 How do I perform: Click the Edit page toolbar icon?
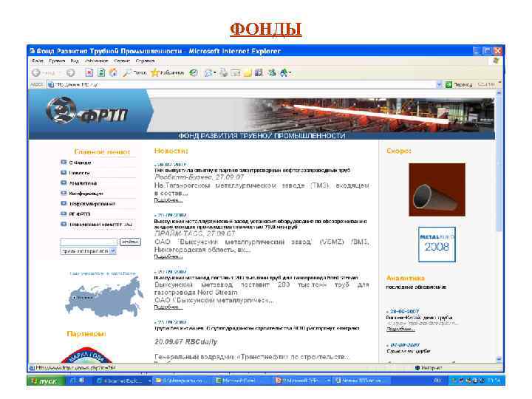pos(236,72)
